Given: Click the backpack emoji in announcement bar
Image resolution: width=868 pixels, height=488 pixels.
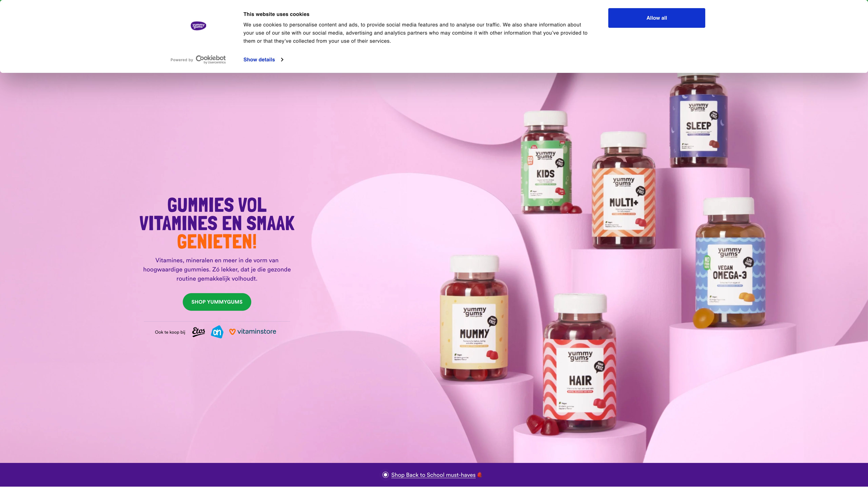Looking at the screenshot, I should tap(479, 475).
